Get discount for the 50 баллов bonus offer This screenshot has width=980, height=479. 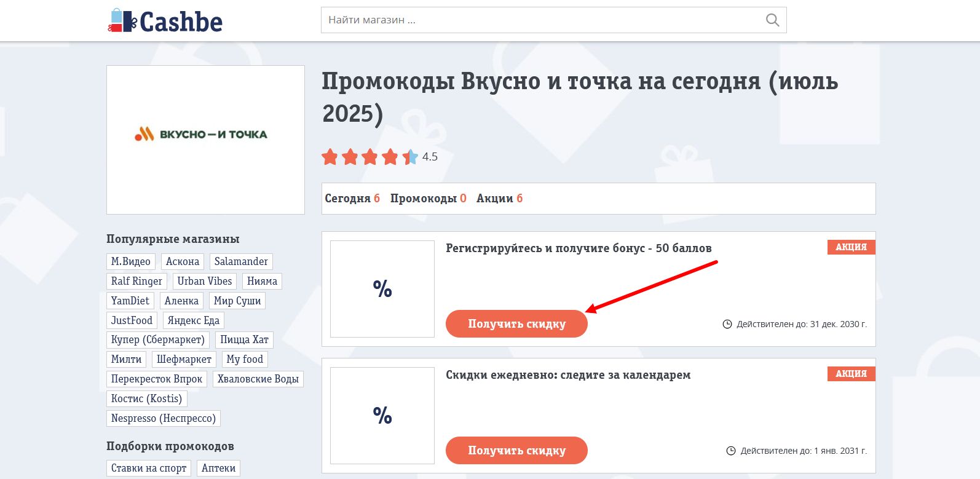pos(516,323)
